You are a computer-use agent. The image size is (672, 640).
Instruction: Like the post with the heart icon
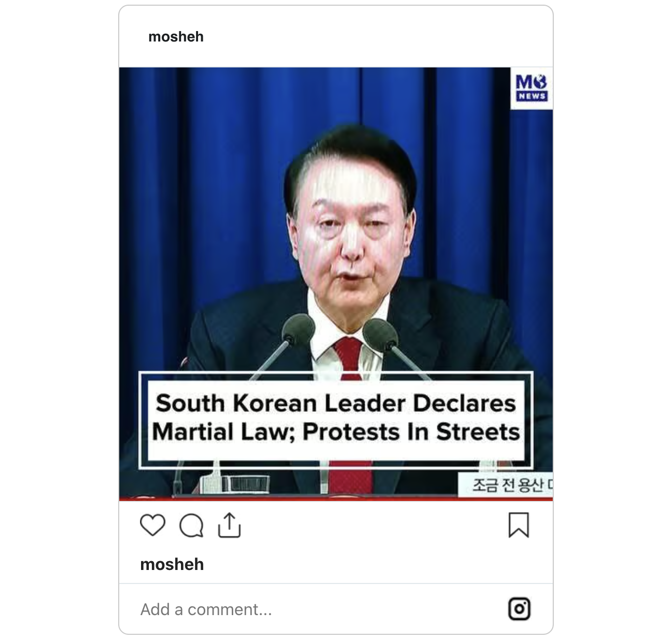(x=153, y=525)
